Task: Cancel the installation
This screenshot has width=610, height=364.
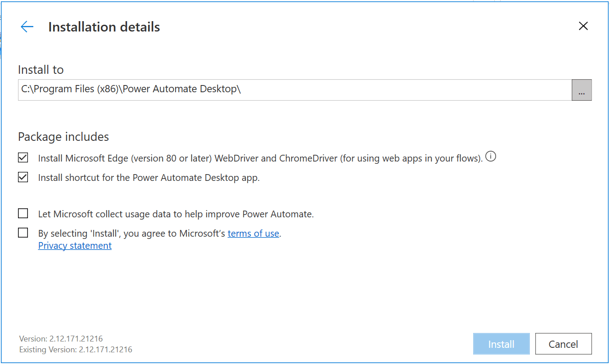Action: (x=563, y=344)
